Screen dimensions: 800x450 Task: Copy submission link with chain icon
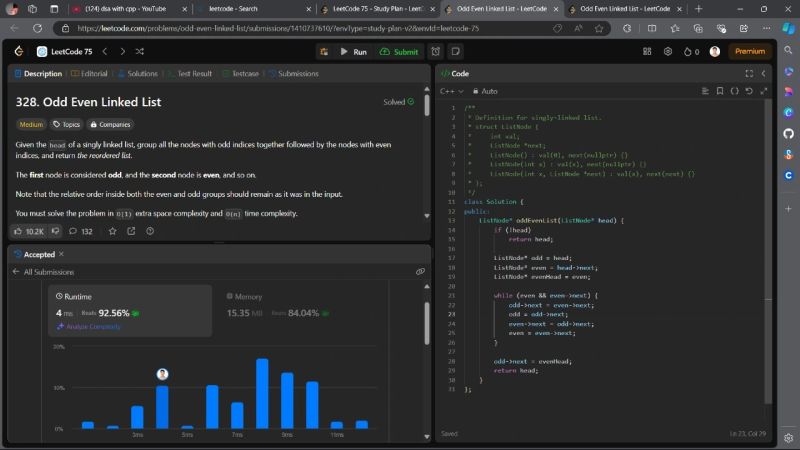click(420, 271)
